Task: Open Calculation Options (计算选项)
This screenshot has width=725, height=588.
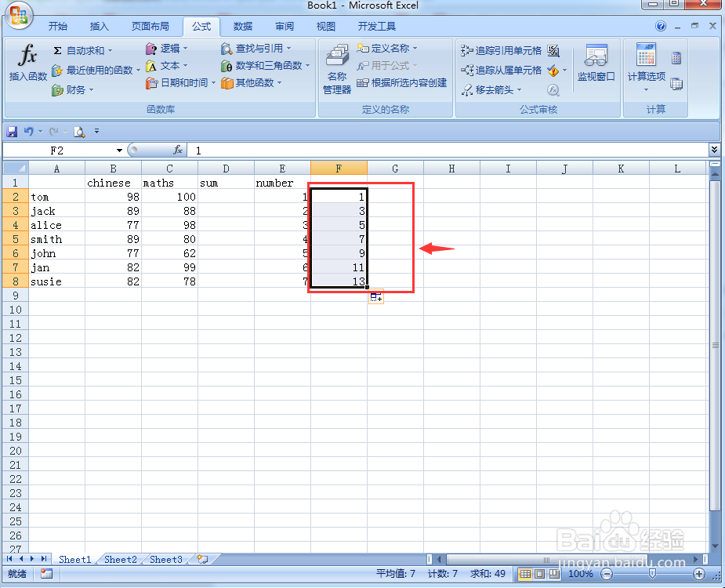Action: click(647, 67)
